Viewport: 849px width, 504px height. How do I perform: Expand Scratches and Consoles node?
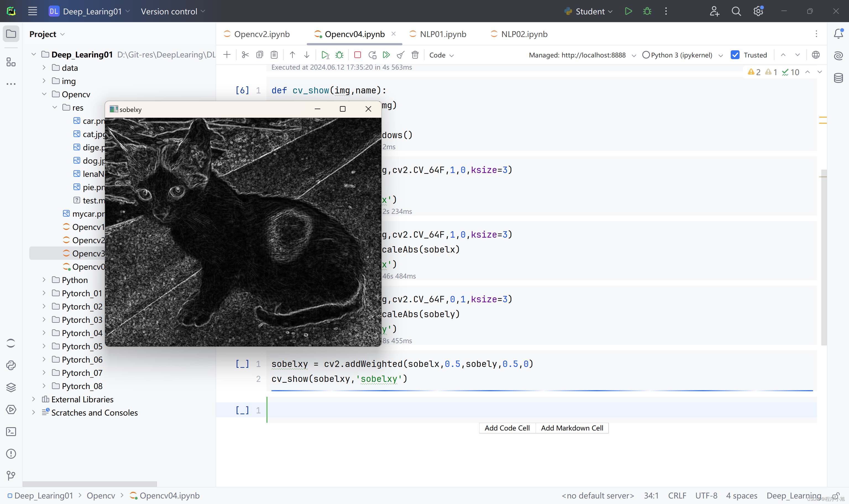(33, 412)
